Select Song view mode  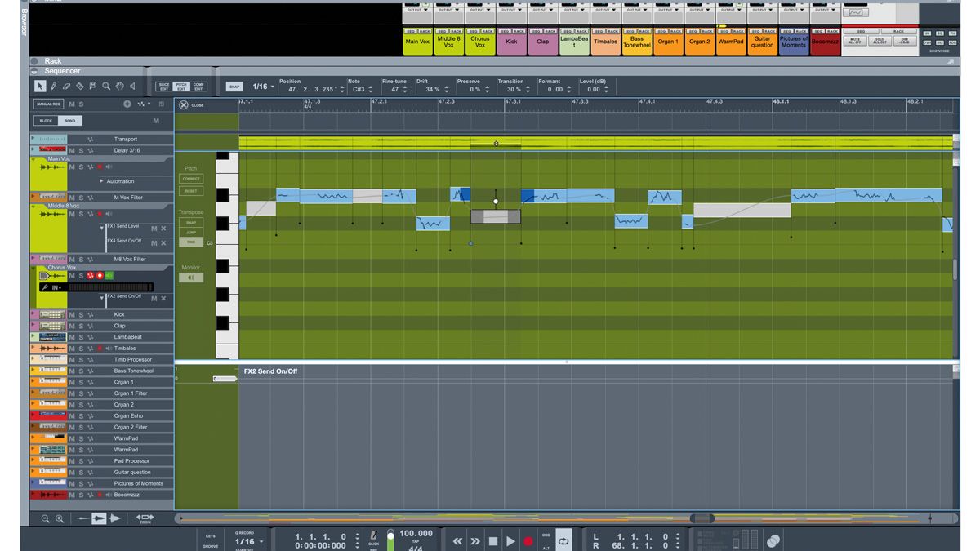click(x=69, y=121)
